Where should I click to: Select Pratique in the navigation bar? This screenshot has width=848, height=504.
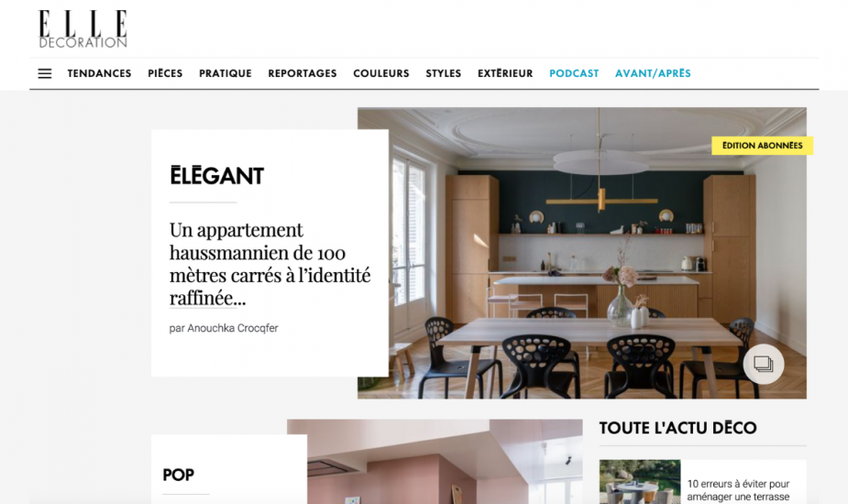225,73
